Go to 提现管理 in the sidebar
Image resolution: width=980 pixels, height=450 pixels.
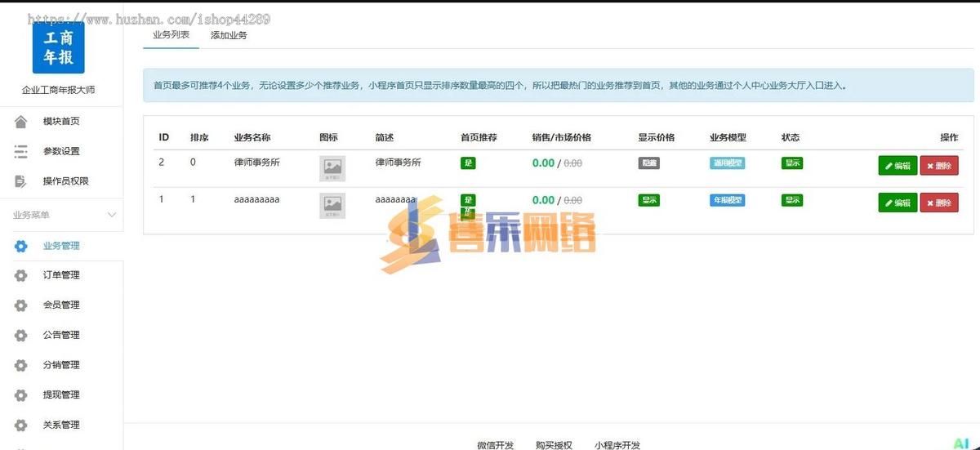click(x=61, y=395)
